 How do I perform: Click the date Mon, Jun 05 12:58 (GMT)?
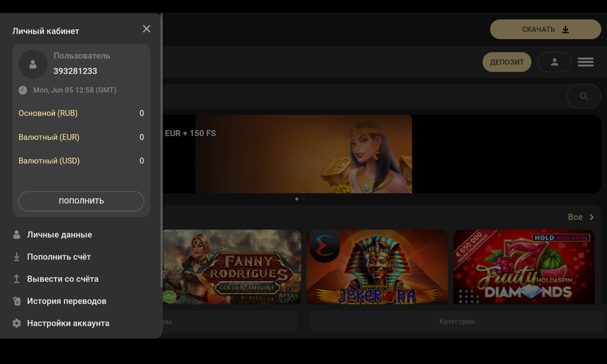(75, 90)
